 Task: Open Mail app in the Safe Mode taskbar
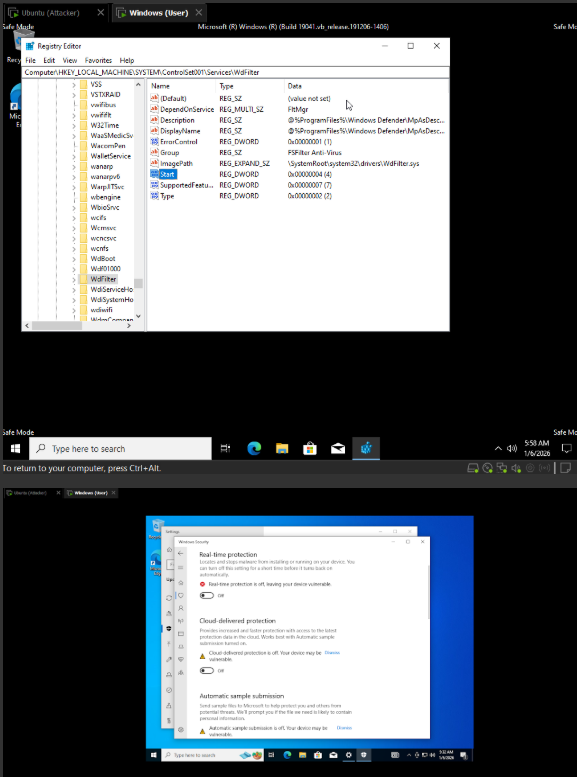click(x=338, y=448)
